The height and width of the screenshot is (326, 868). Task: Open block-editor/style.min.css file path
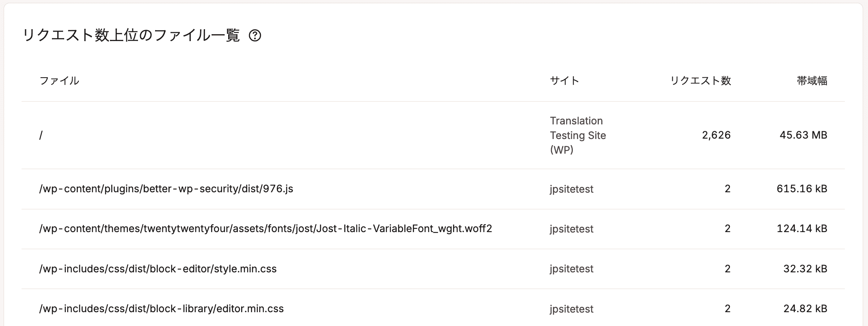coord(158,269)
